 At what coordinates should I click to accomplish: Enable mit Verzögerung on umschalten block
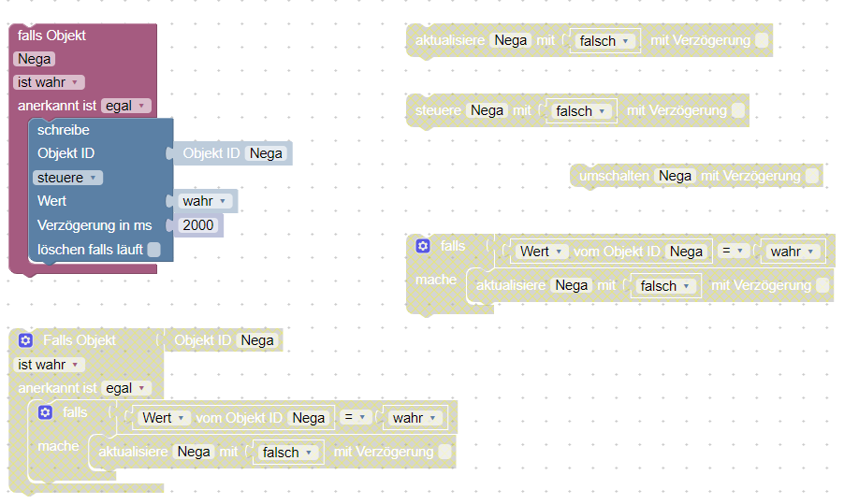(x=812, y=176)
